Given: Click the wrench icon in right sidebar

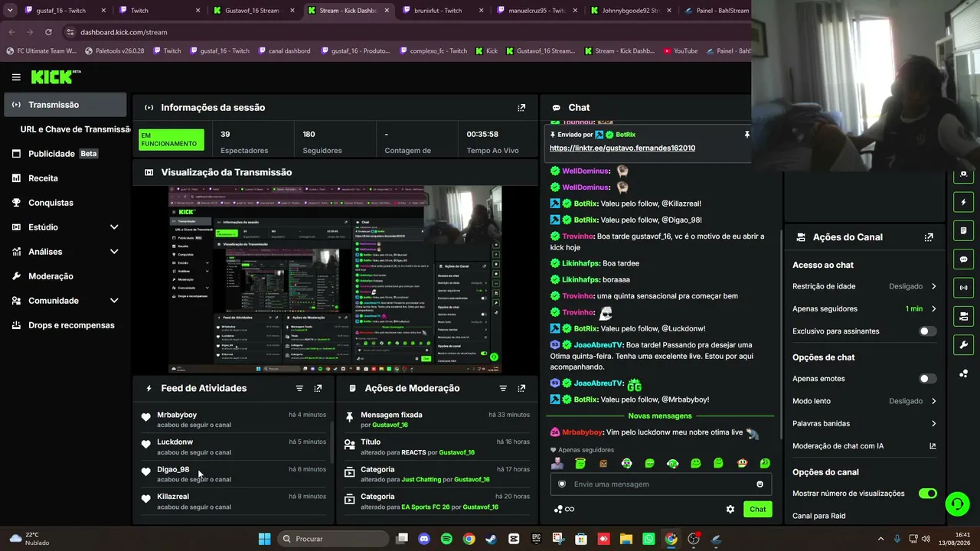Looking at the screenshot, I should (x=963, y=344).
